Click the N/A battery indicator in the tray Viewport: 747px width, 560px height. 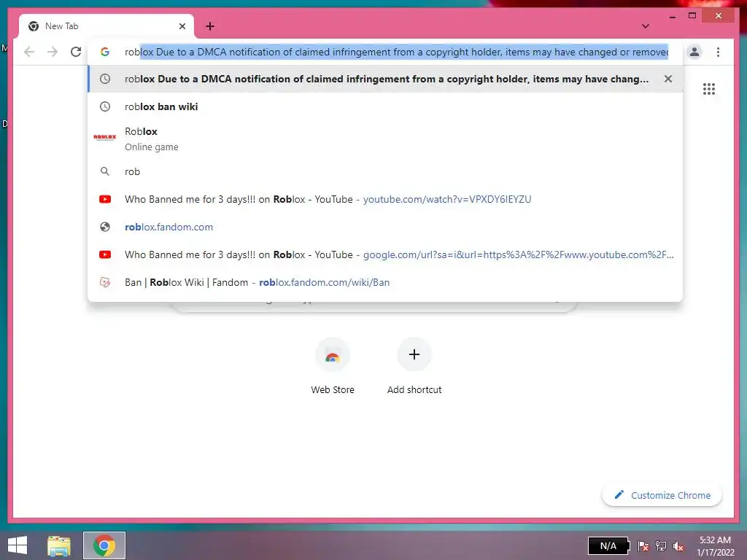(x=608, y=545)
